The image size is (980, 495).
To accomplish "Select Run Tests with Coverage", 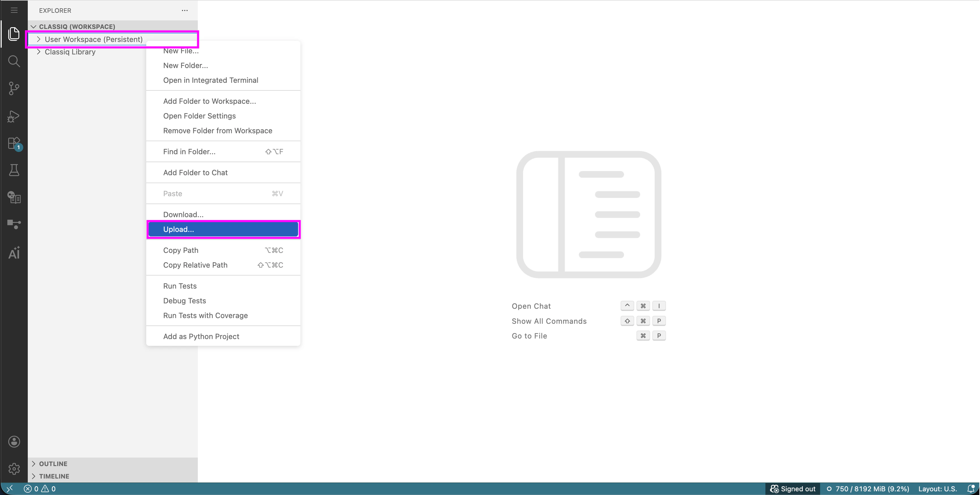I will click(223, 316).
